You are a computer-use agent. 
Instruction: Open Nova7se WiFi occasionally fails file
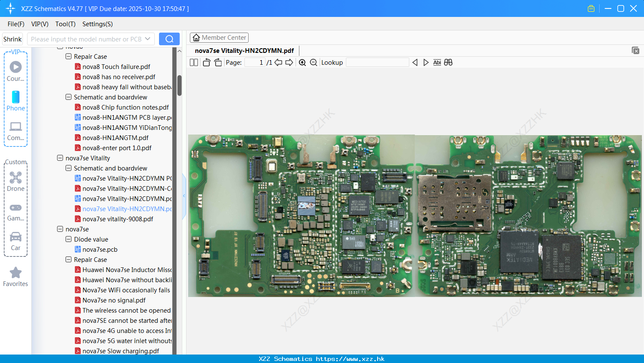coord(126,290)
